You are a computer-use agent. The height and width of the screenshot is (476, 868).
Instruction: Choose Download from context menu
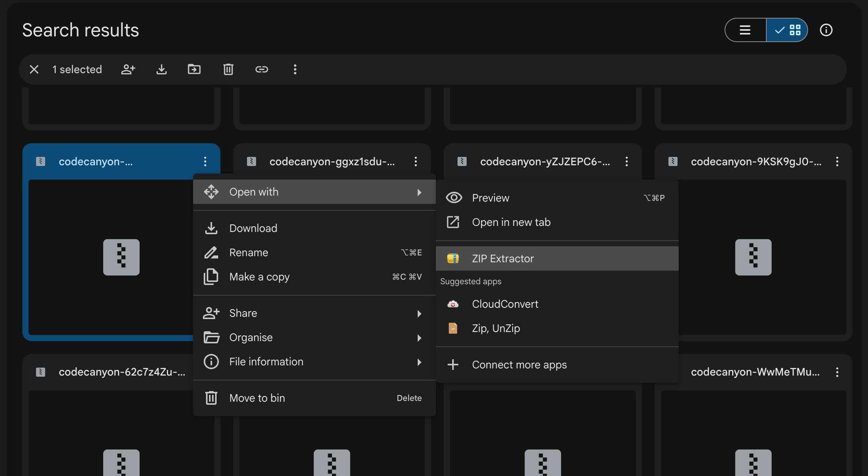pos(314,228)
